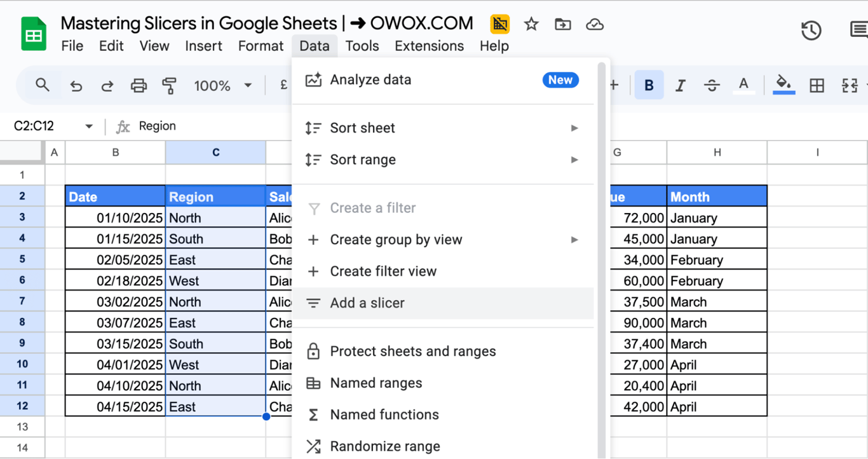The width and height of the screenshot is (868, 459).
Task: Click the cell containing 01/10/2025
Action: coord(115,217)
